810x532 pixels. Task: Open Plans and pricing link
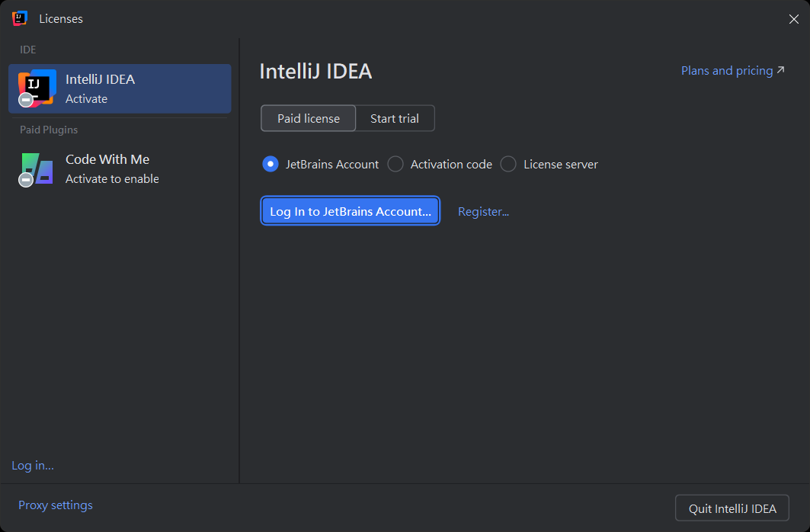point(732,71)
